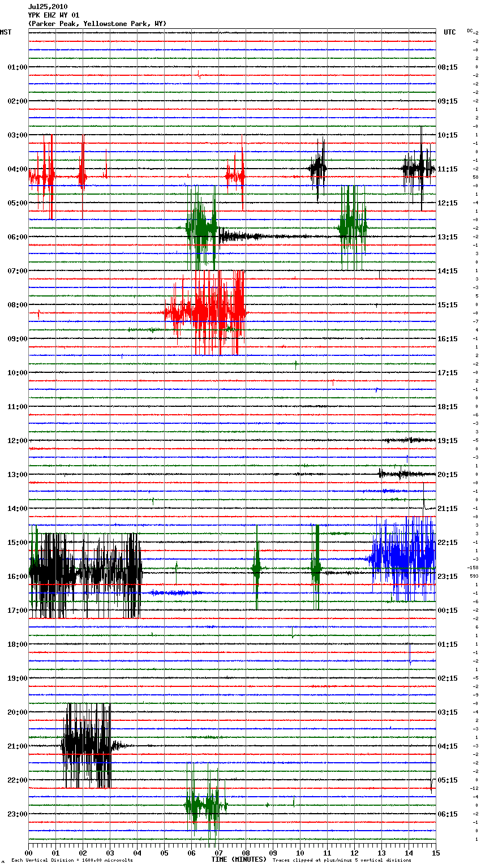Click the 'Each Vertical Division = 1600.00 microvolts' note
Screen dimensions: 481x868
(72, 861)
